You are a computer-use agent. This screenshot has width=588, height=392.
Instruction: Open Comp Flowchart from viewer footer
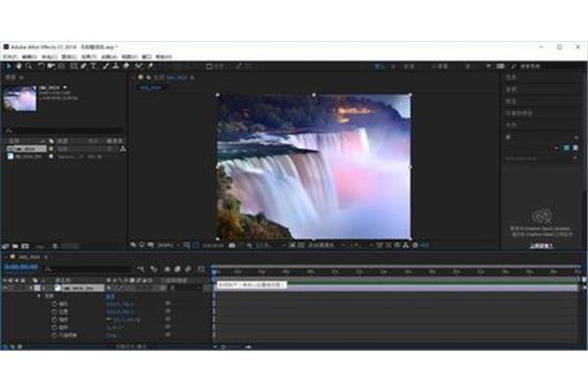pyautogui.click(x=406, y=245)
